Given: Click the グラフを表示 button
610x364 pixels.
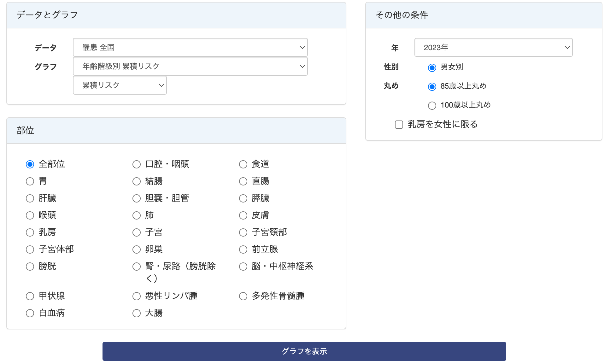Looking at the screenshot, I should point(304,351).
